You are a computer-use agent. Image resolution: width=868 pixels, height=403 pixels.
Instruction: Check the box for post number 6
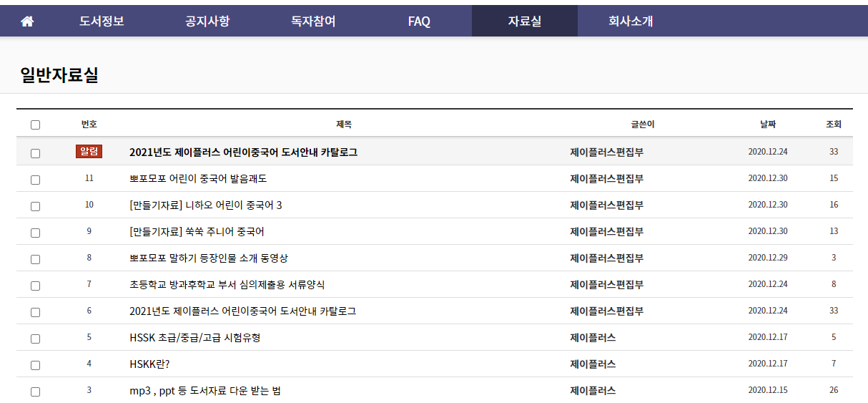pyautogui.click(x=35, y=312)
